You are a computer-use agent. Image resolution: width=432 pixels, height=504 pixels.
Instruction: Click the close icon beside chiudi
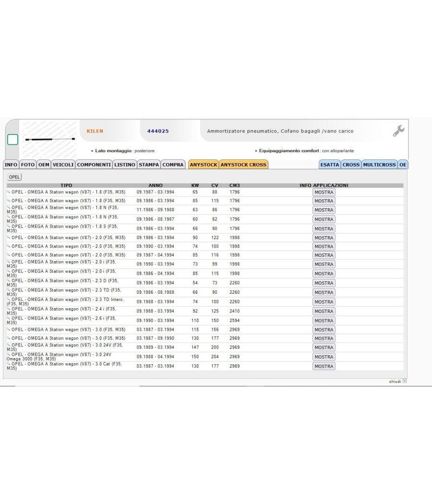[405, 381]
